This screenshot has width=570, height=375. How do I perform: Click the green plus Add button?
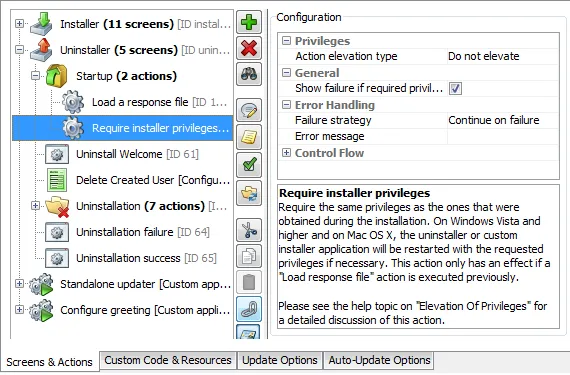pos(249,22)
